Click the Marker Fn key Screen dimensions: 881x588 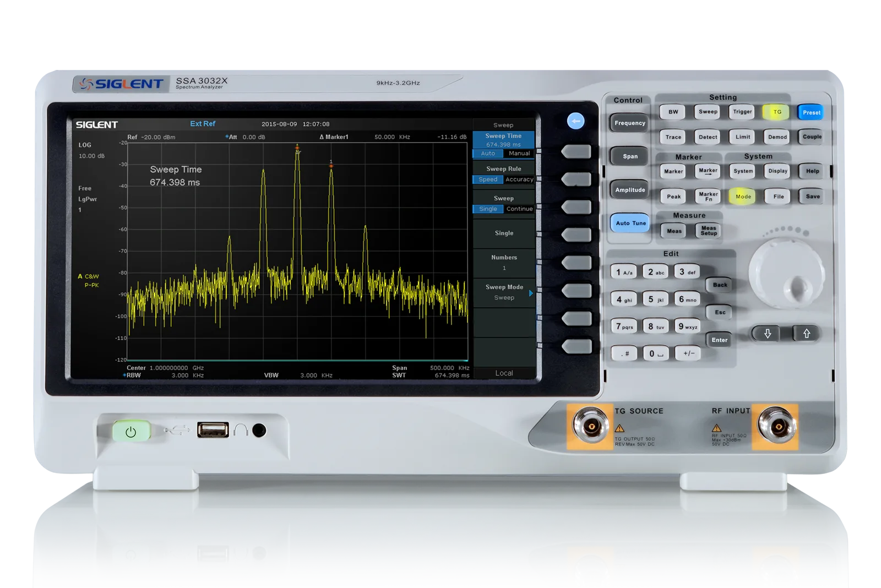[x=708, y=197]
